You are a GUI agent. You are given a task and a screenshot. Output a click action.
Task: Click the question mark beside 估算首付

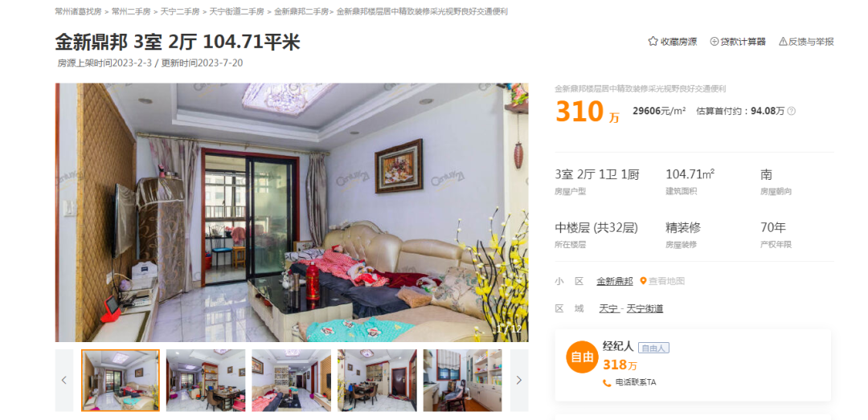pos(791,111)
